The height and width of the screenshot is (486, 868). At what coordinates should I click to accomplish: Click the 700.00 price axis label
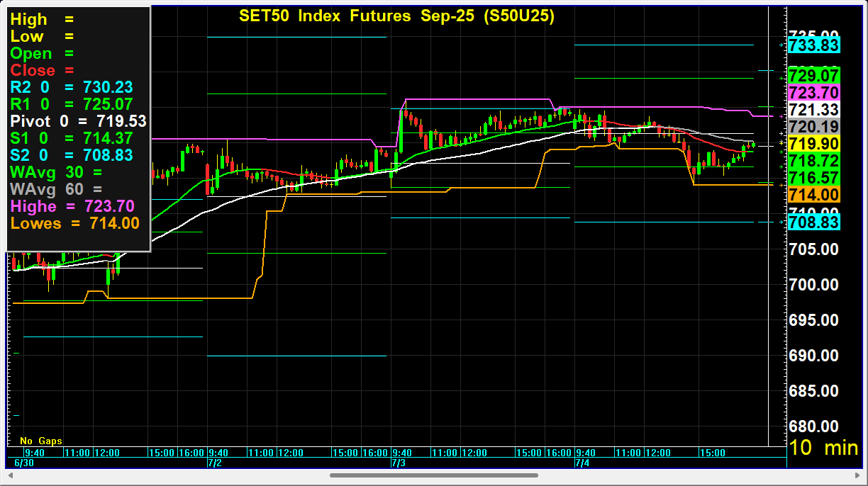pos(814,285)
